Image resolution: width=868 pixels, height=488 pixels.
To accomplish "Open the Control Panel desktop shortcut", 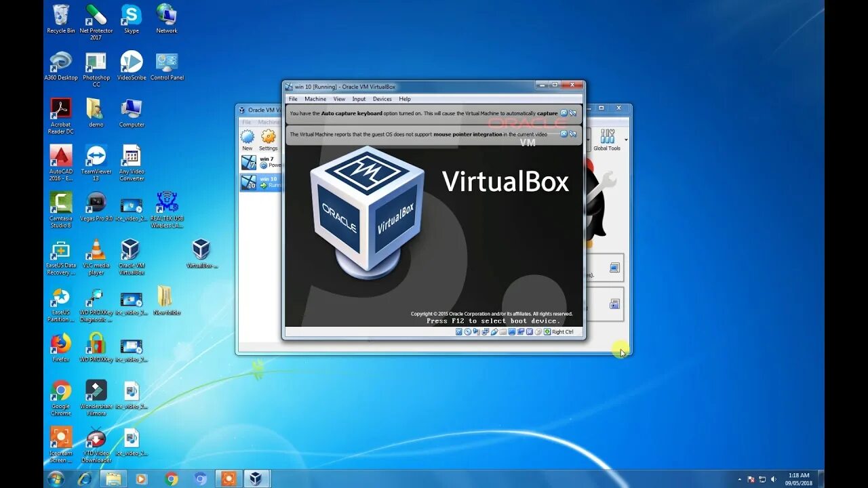I will coord(167,66).
